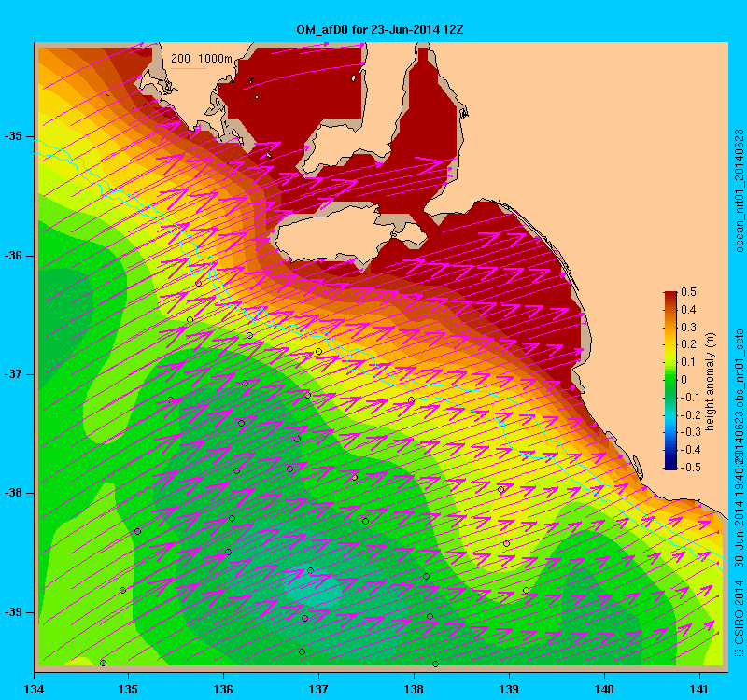Click the longitude label "139"
747x700 pixels.
pyautogui.click(x=509, y=689)
